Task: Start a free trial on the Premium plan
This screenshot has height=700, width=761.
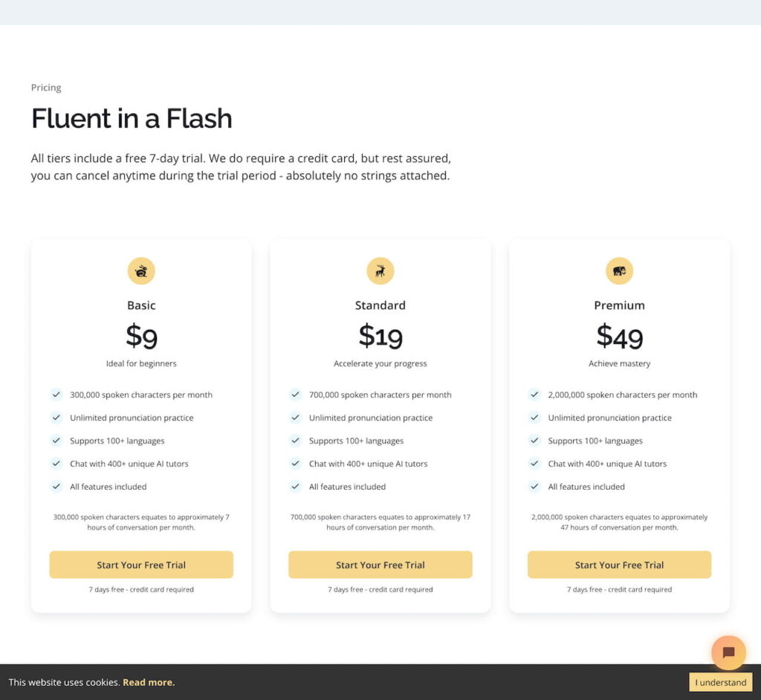Action: tap(619, 565)
